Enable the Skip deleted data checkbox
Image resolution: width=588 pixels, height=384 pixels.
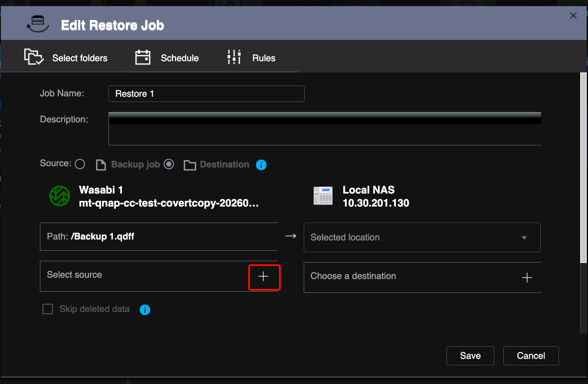[48, 309]
